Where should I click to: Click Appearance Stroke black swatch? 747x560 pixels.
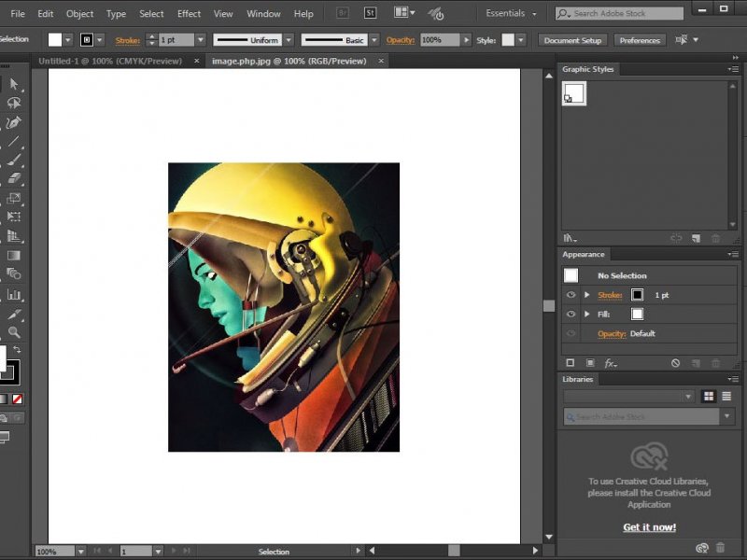pos(637,295)
